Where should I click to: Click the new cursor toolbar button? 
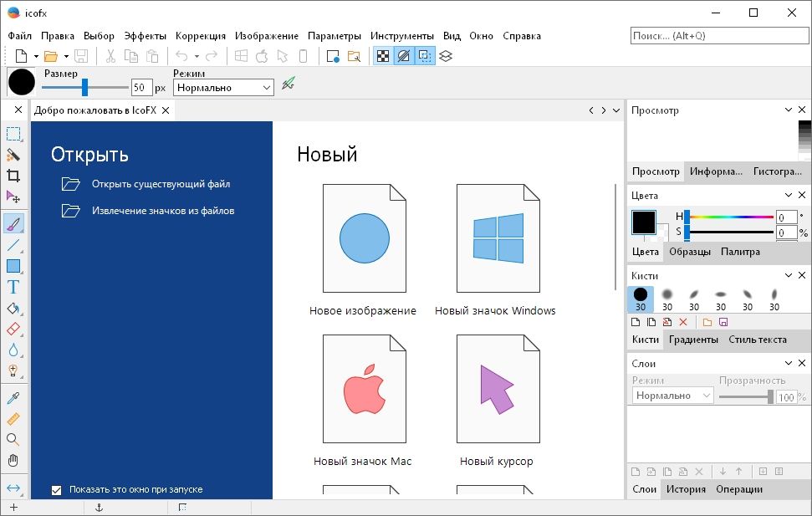(x=283, y=56)
